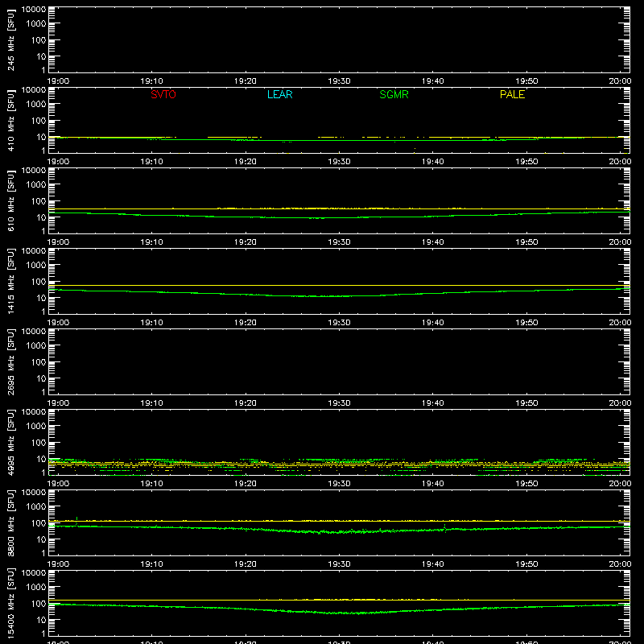
Task: Select the 245 MHz [SFU] axis title
Action: click(10, 40)
